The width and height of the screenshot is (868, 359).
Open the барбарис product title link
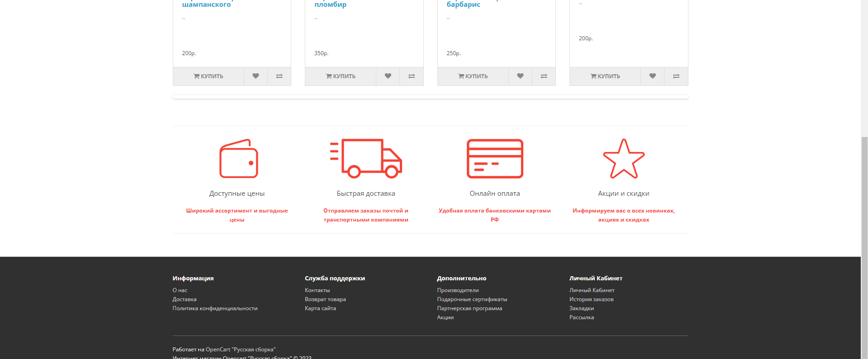(x=463, y=5)
